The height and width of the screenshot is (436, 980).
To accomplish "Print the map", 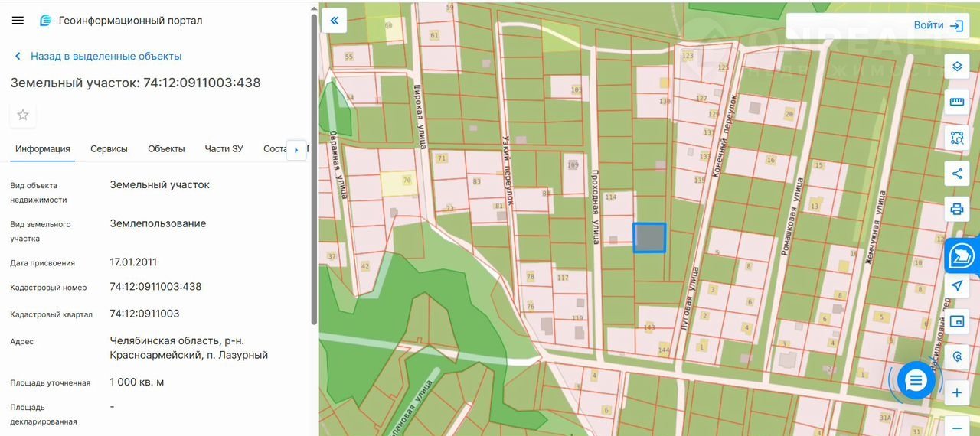I will point(956,209).
